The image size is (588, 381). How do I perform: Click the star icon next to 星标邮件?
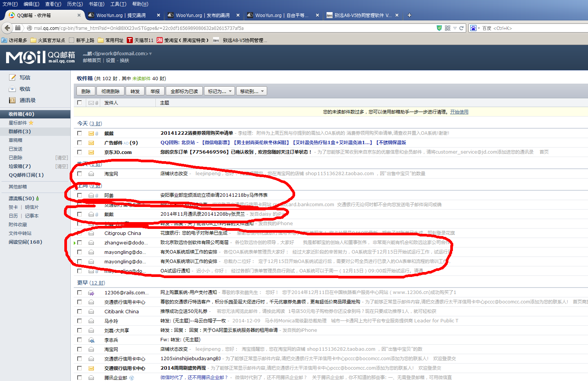pos(31,123)
